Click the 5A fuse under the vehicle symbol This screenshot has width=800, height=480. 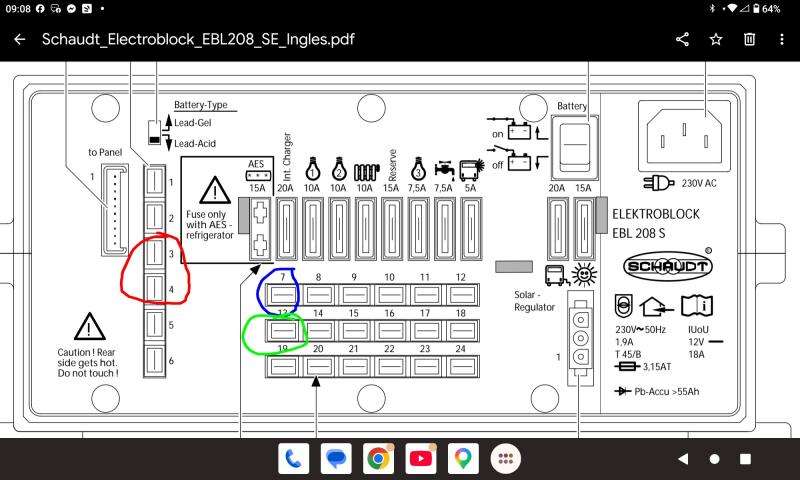tap(471, 229)
